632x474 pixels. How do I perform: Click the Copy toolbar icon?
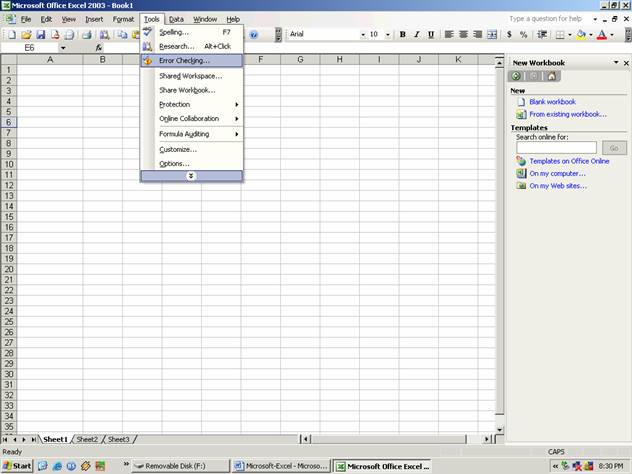tap(122, 35)
